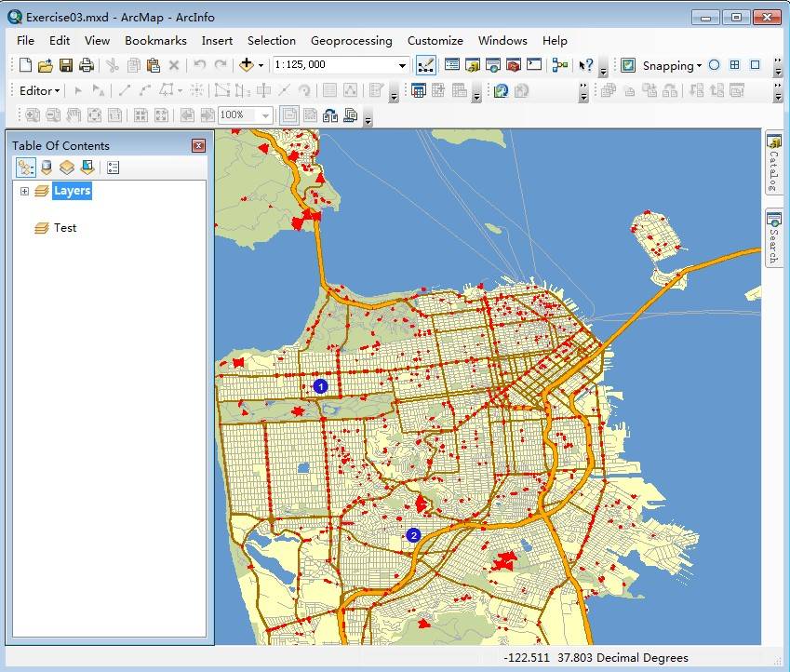
Task: Open the Table Of Contents window icon
Action: [x=452, y=64]
